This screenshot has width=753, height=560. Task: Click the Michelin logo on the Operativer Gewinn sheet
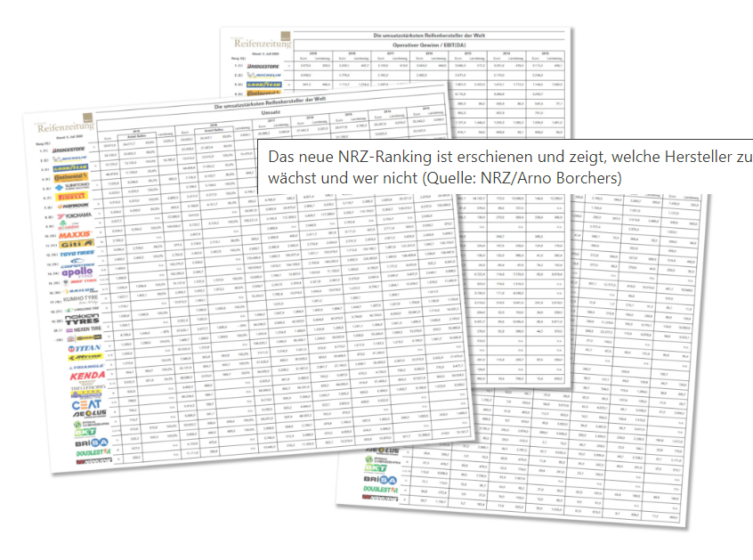click(x=263, y=75)
